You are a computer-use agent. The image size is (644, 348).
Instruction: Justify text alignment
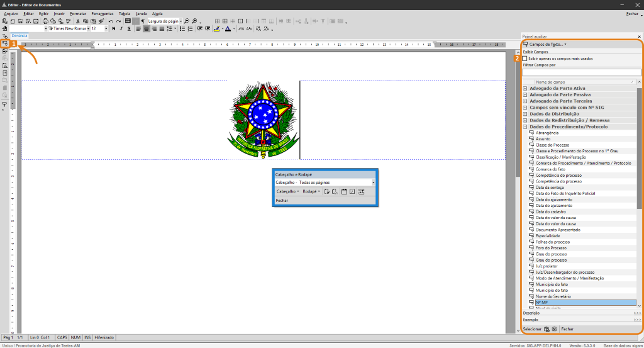(x=162, y=29)
